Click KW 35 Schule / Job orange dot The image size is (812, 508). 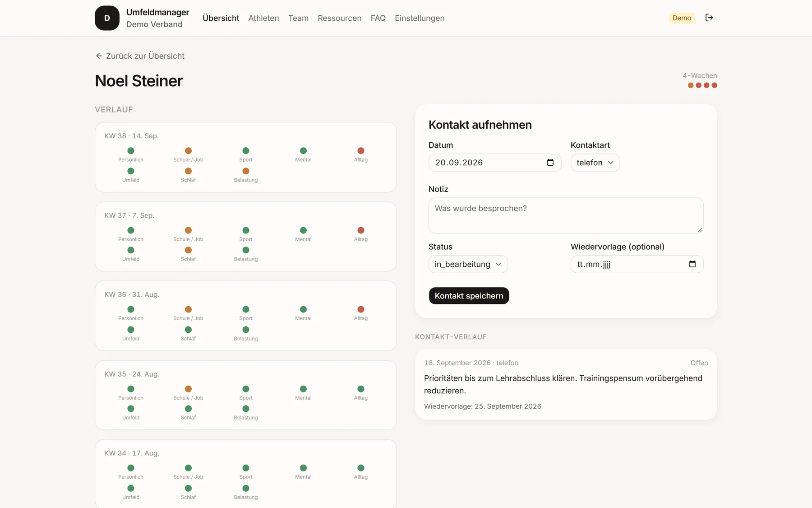click(188, 389)
